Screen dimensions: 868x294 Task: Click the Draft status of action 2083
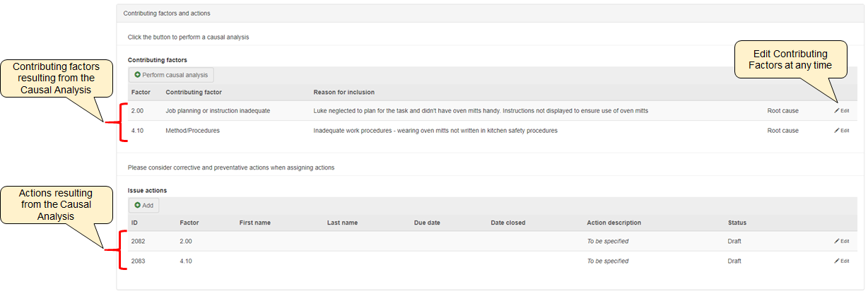(734, 261)
